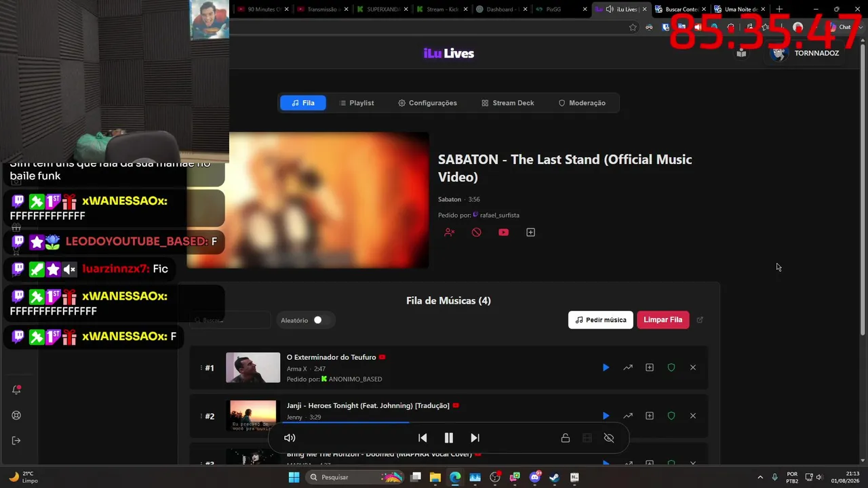Open Stream Deck tab

click(x=508, y=103)
